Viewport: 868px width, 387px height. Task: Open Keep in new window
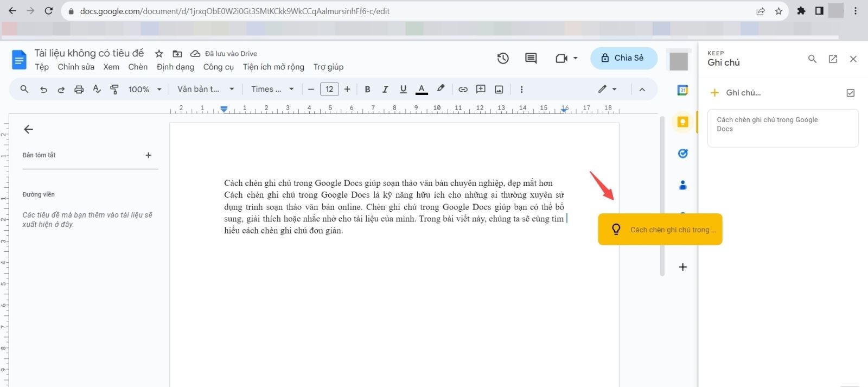pyautogui.click(x=833, y=59)
